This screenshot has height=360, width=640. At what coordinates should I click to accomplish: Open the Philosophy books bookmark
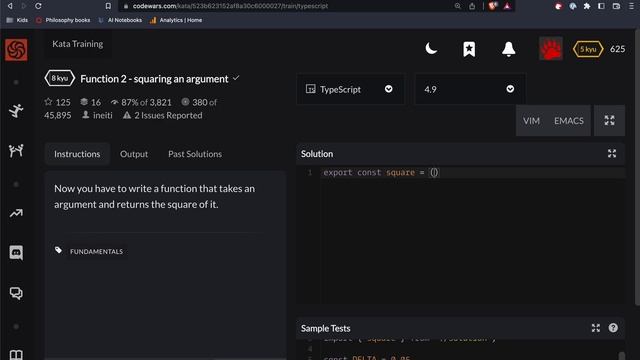(x=63, y=20)
